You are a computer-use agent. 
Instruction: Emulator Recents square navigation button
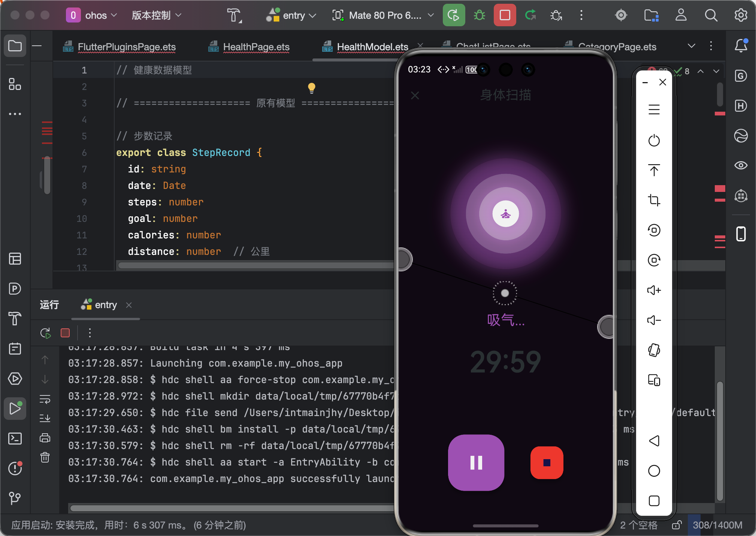pyautogui.click(x=654, y=501)
